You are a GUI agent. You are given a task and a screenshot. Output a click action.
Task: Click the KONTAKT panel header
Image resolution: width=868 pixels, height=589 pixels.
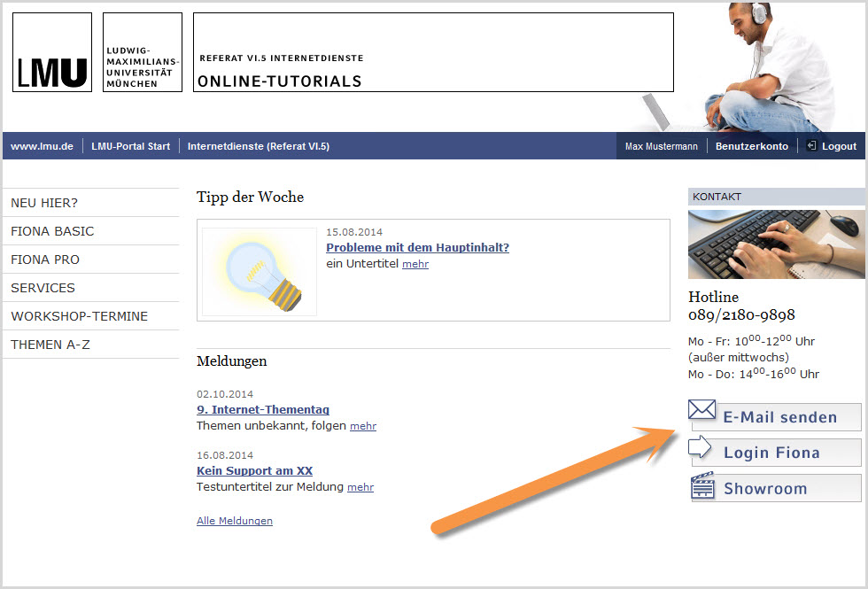point(776,197)
